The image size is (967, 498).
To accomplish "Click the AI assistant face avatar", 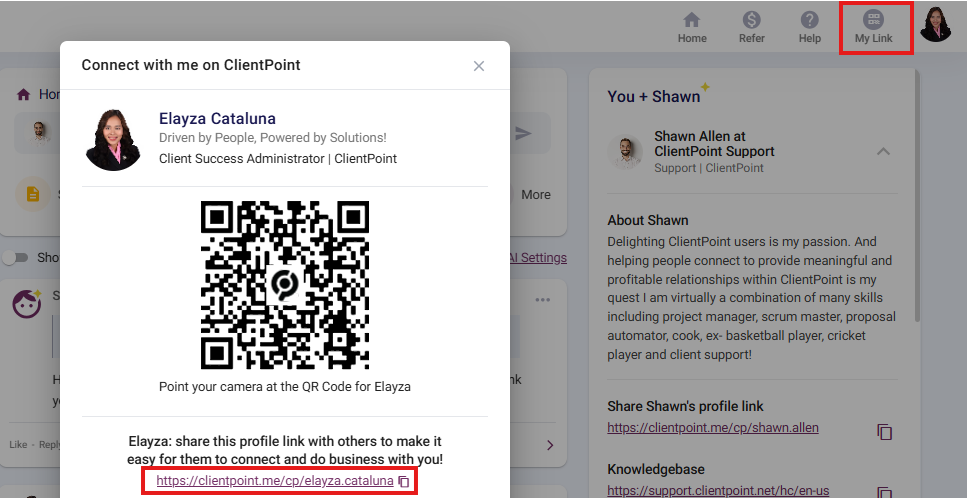I will tap(27, 303).
